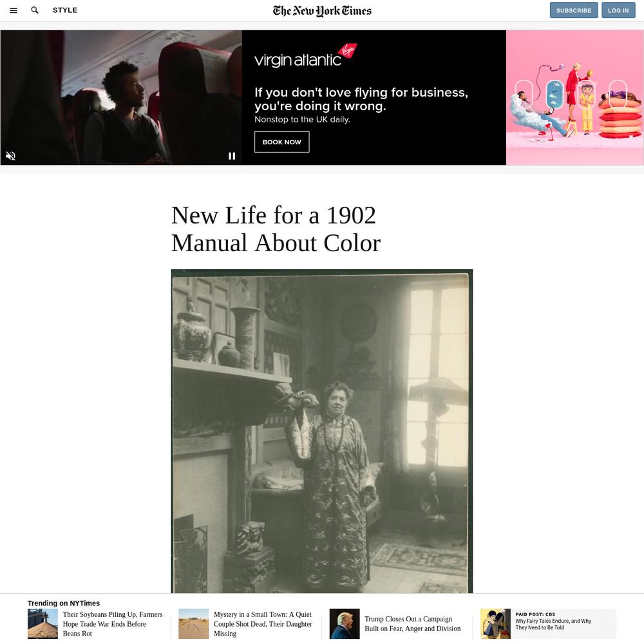Click the article's vintage photograph

point(321,431)
